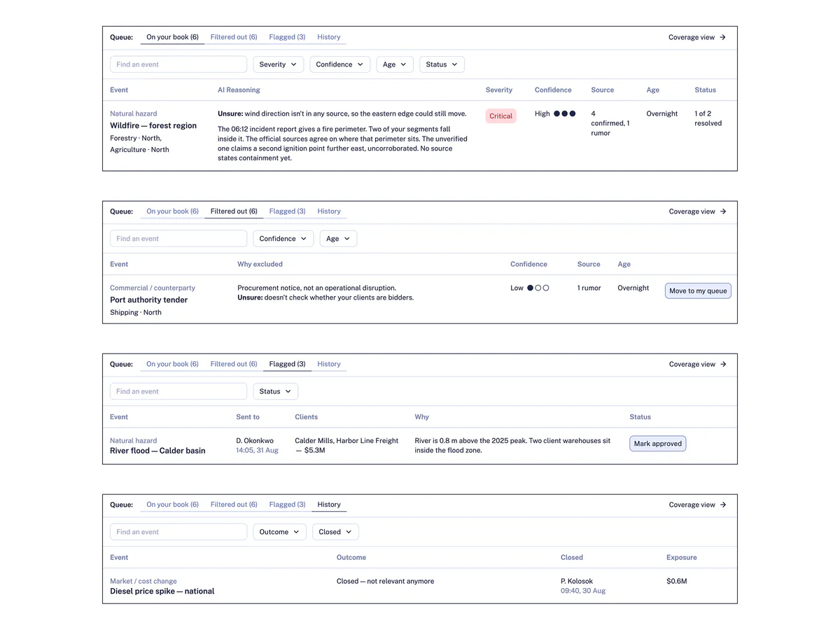Click the $0.6M exposure value
Screen dimensions: 840x630
677,581
